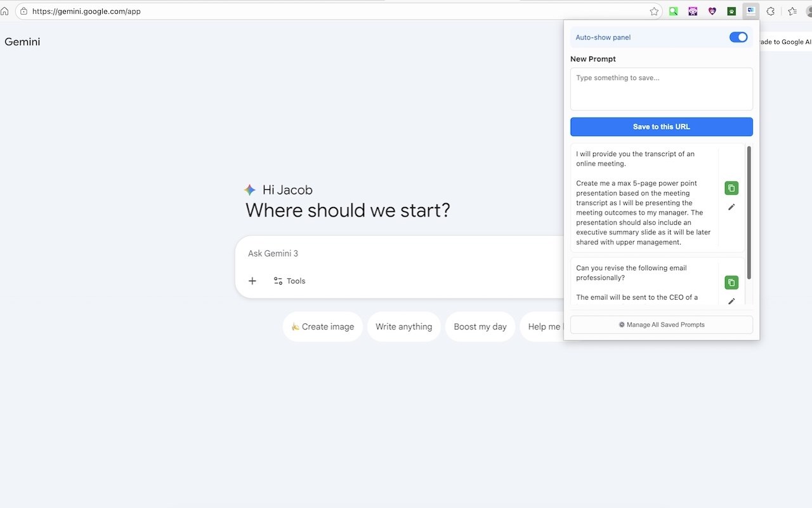Click the profile avatar in browser toolbar

click(x=809, y=11)
